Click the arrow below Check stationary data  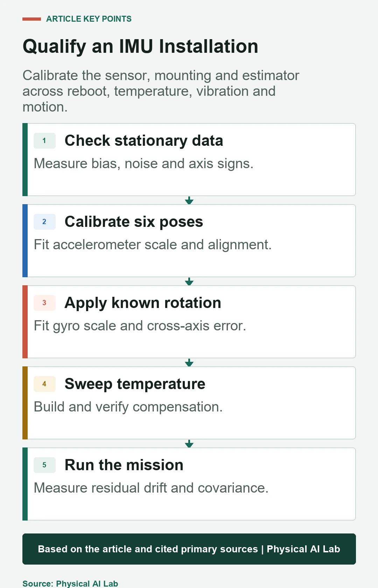(189, 200)
